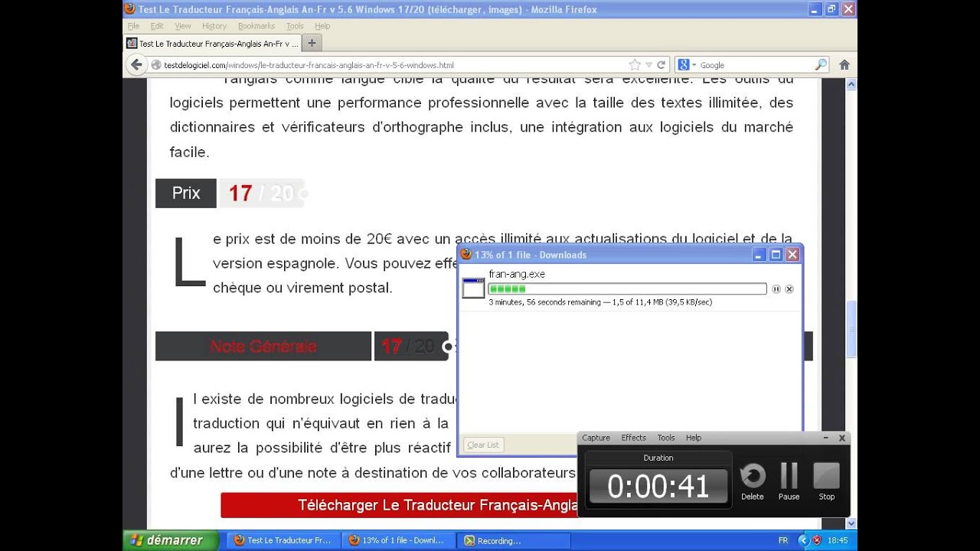This screenshot has height=551, width=980.
Task: Open the View menu
Action: [x=183, y=26]
